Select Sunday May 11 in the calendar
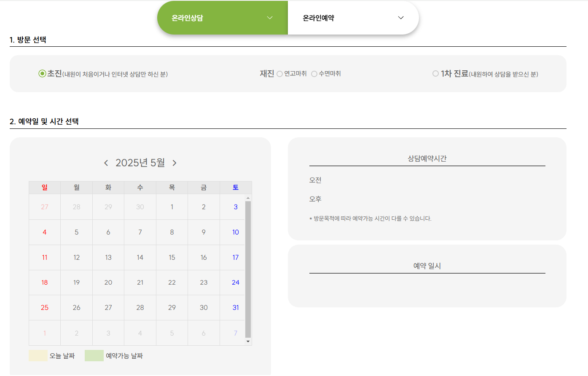The height and width of the screenshot is (376, 588). [x=45, y=257]
